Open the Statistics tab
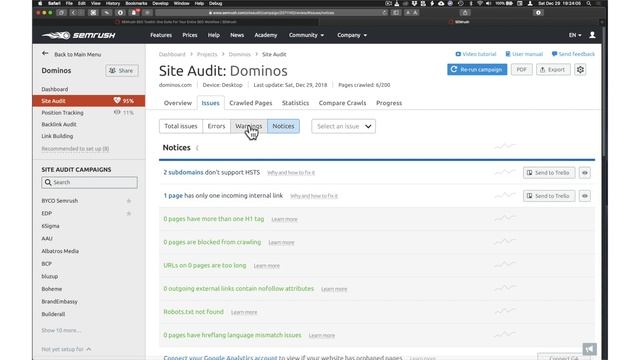Image resolution: width=640 pixels, height=360 pixels. [x=295, y=103]
